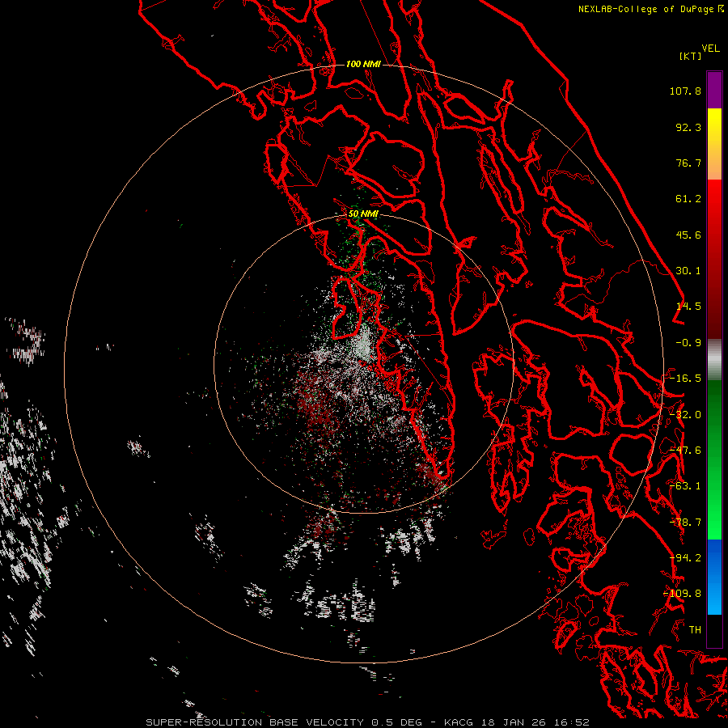The width and height of the screenshot is (728, 728).
Task: Click the 50 NMI range ring label
Action: [363, 214]
